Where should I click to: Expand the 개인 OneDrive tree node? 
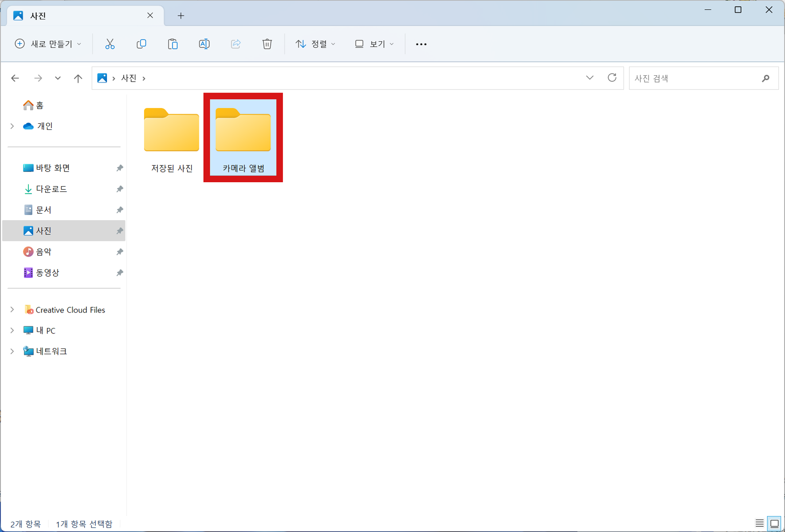tap(12, 126)
